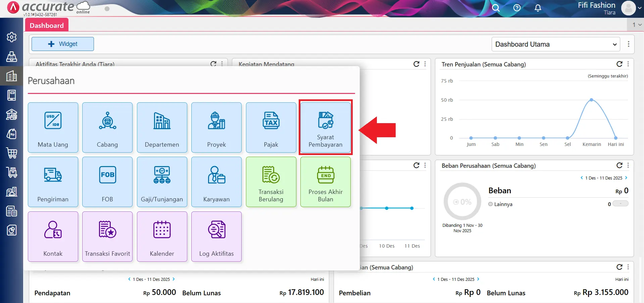The height and width of the screenshot is (303, 644).
Task: Click the notification bell
Action: point(537,8)
